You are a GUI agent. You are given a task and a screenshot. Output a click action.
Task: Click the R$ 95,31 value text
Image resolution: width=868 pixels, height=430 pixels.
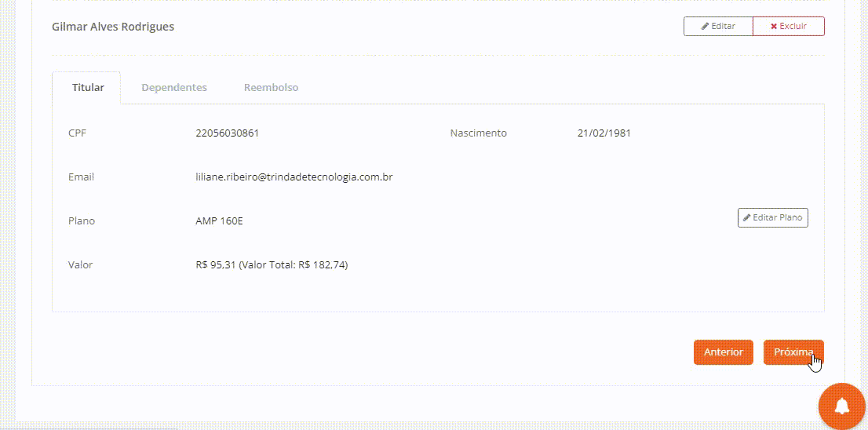coord(216,265)
